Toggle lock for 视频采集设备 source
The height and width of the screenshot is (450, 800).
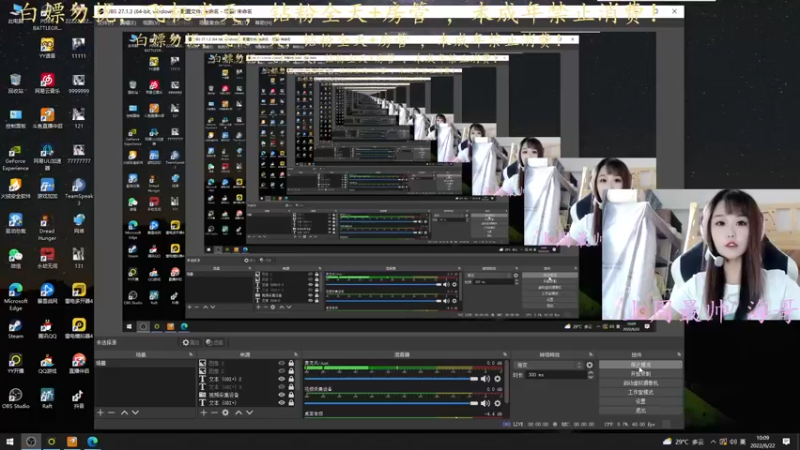pyautogui.click(x=291, y=395)
